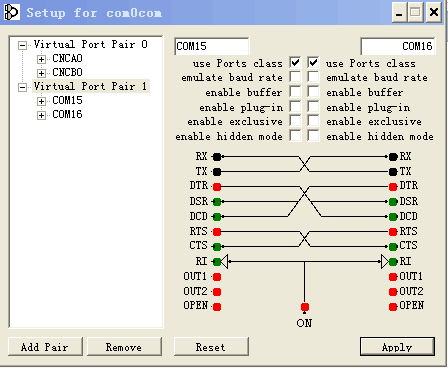Click the left CTS green pin

point(217,247)
